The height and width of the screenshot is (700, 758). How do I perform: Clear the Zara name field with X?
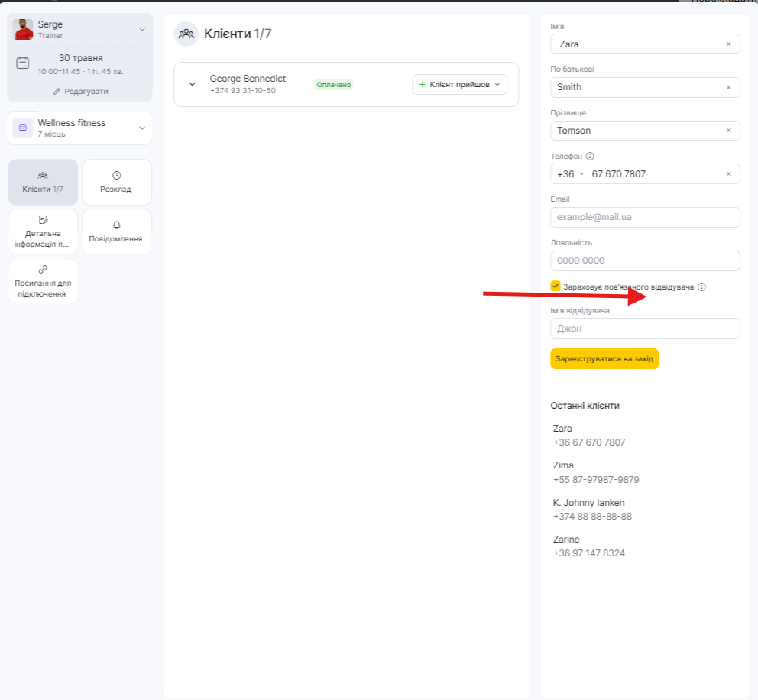coord(728,44)
